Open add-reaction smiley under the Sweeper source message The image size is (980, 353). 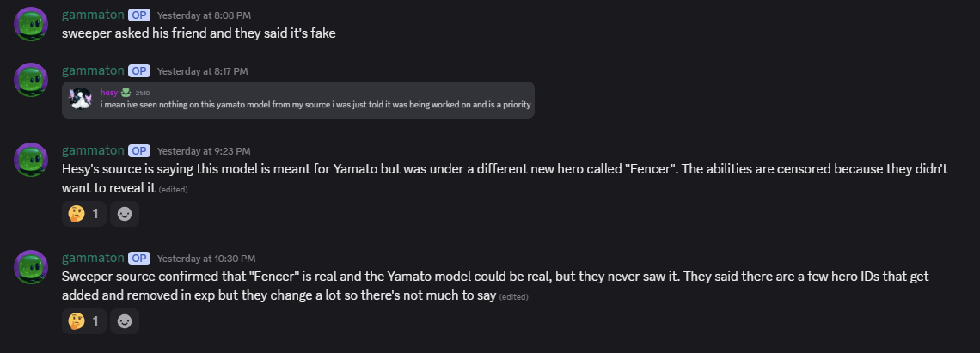click(x=125, y=321)
